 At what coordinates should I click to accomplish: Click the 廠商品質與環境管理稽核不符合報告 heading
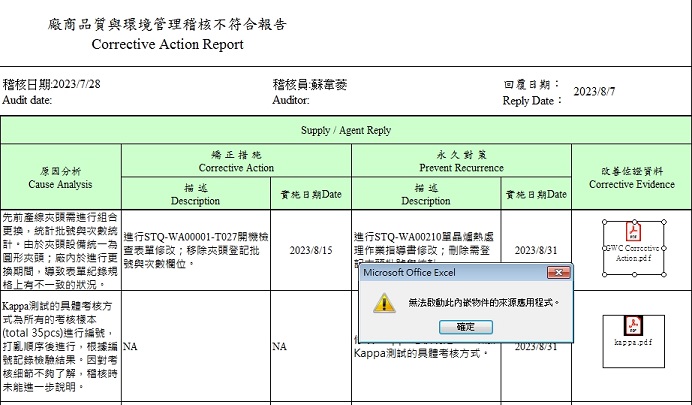167,24
